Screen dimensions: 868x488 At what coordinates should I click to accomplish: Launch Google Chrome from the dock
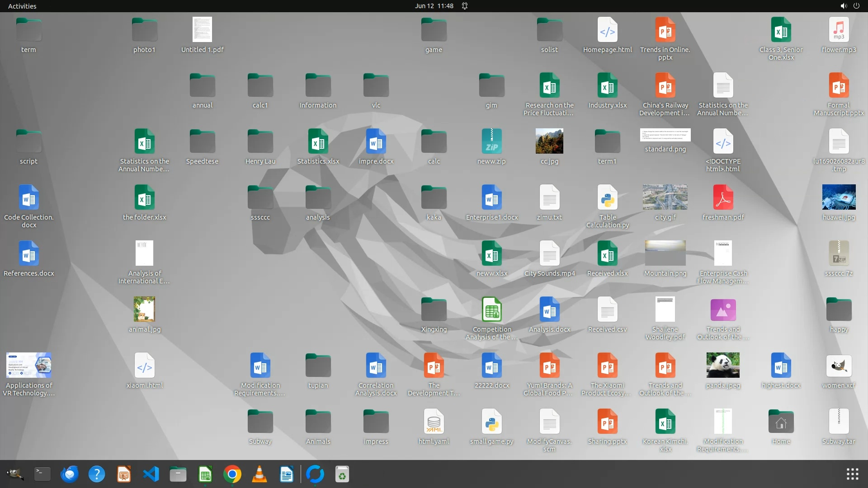pos(232,474)
